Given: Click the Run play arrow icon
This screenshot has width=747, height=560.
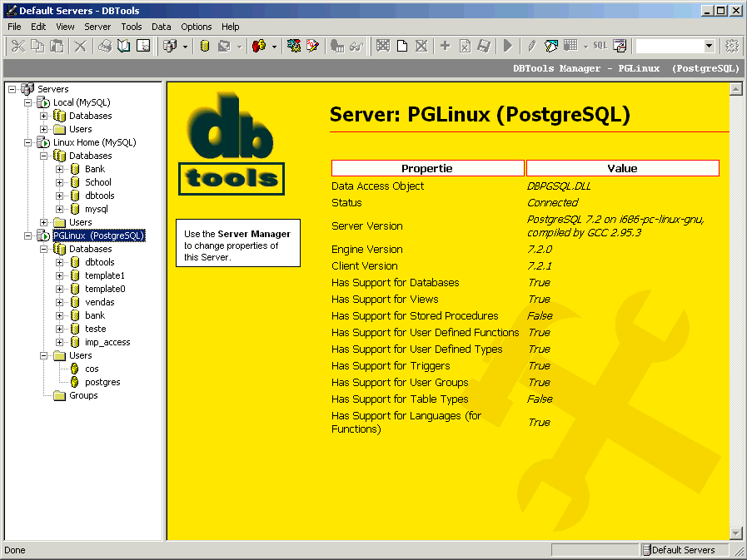Looking at the screenshot, I should coord(508,46).
